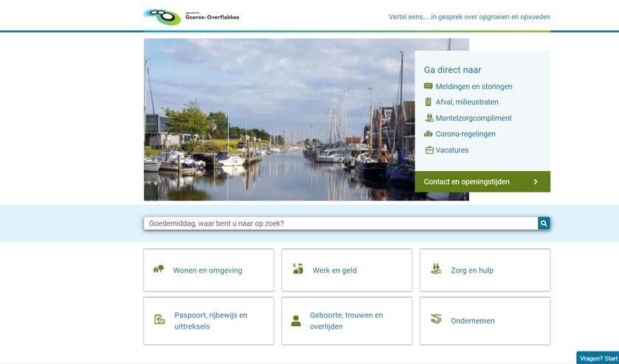
Task: Click the magnifier search button
Action: [x=544, y=223]
